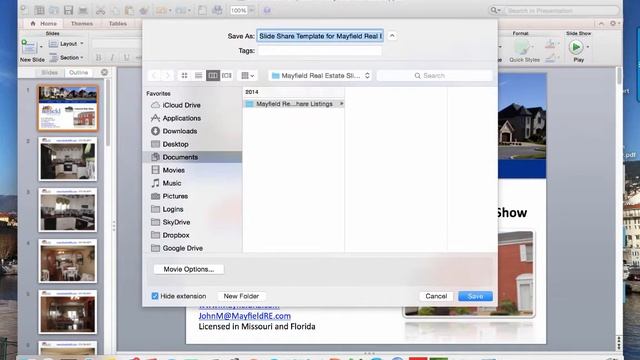The width and height of the screenshot is (640, 360).
Task: Click the JohnM@MayfieldRE.com link
Action: [244, 316]
